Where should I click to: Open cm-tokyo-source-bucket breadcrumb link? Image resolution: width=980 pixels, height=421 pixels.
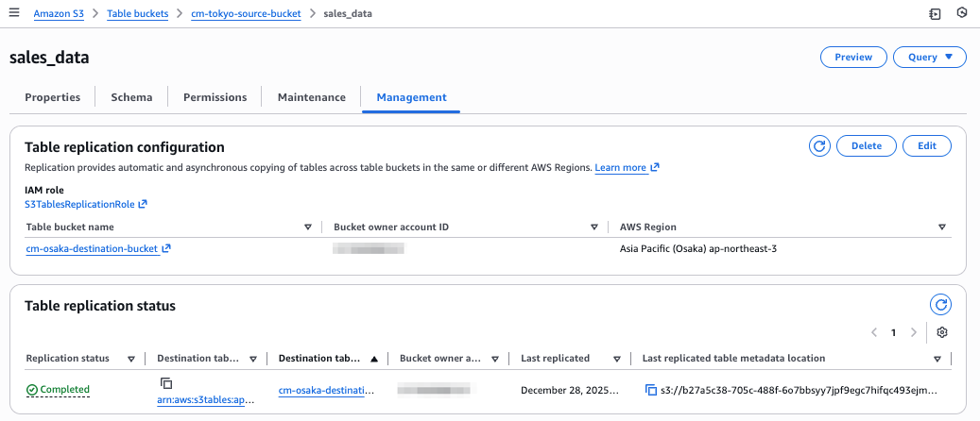click(246, 13)
